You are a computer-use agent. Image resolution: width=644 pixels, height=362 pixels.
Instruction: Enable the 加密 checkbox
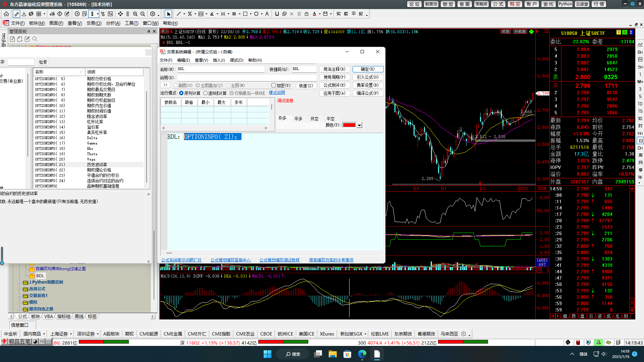(x=273, y=85)
